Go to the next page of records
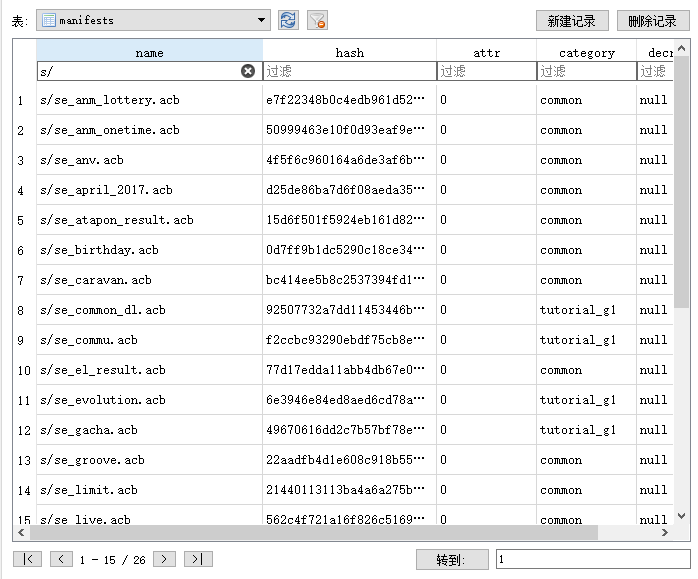 tap(164, 559)
